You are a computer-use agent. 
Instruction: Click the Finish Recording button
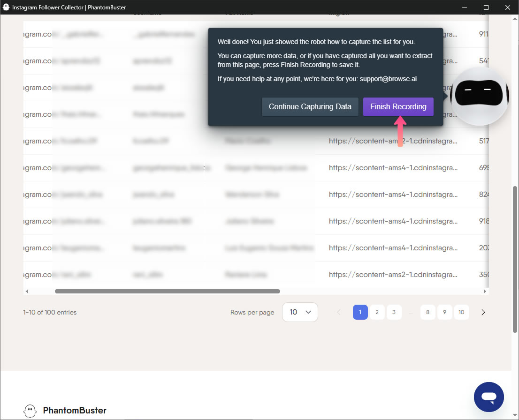398,107
